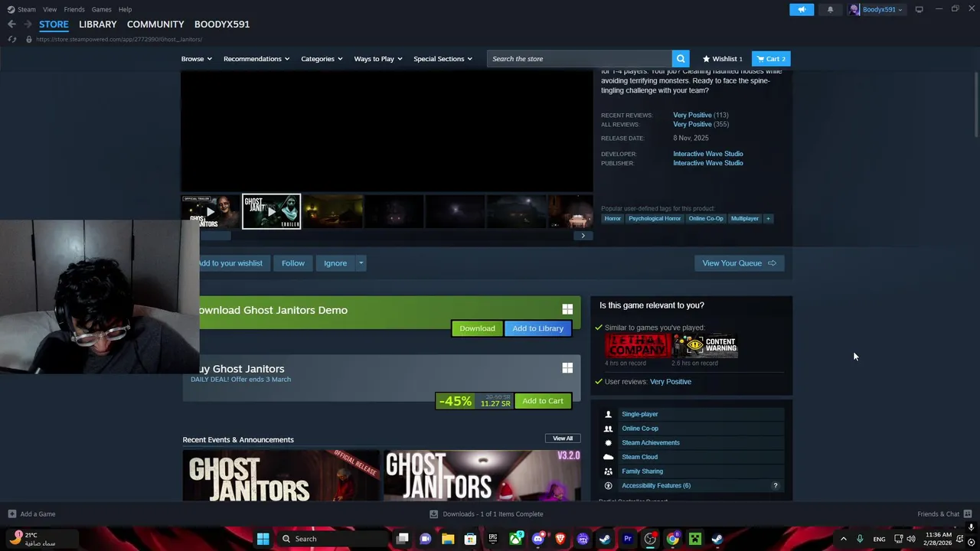Image resolution: width=980 pixels, height=551 pixels.
Task: Click the Accessibility Features figure icon
Action: [x=609, y=486]
